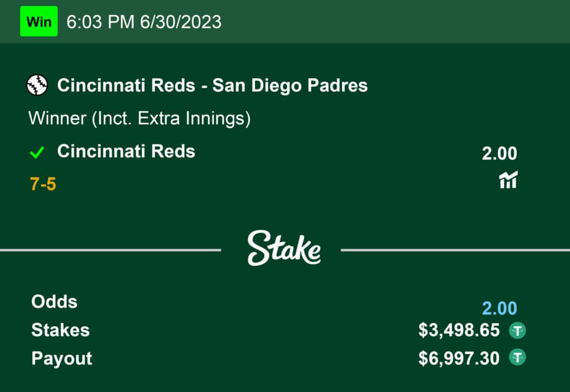Click the Odds row label
The width and height of the screenshot is (570, 392).
[54, 302]
